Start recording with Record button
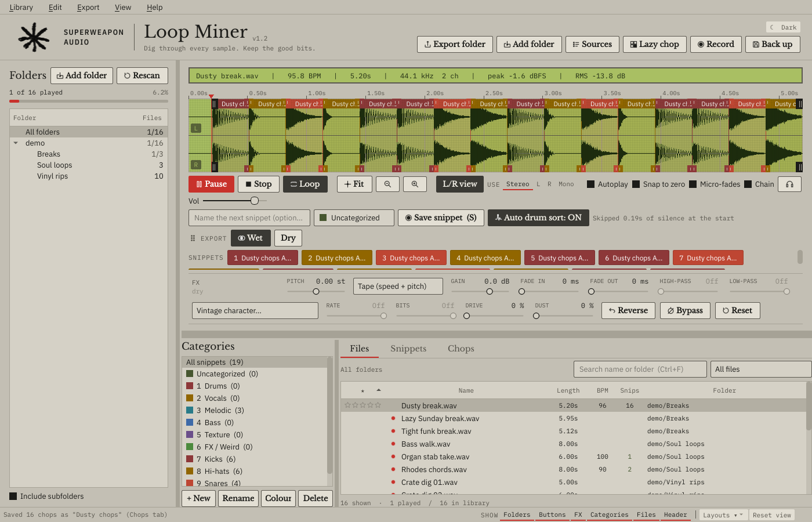Screen dimensions: 812x522 click(716, 45)
